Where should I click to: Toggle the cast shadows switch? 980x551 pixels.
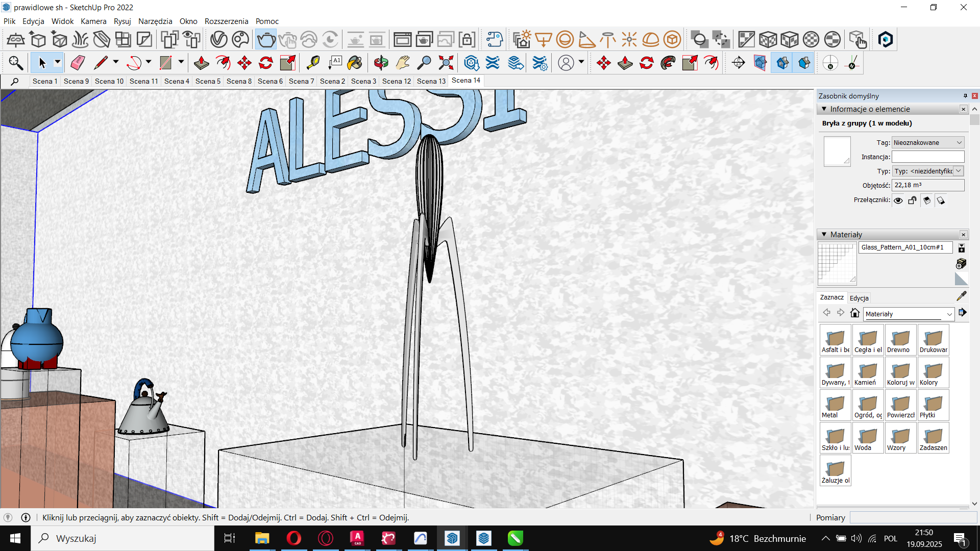click(x=941, y=201)
